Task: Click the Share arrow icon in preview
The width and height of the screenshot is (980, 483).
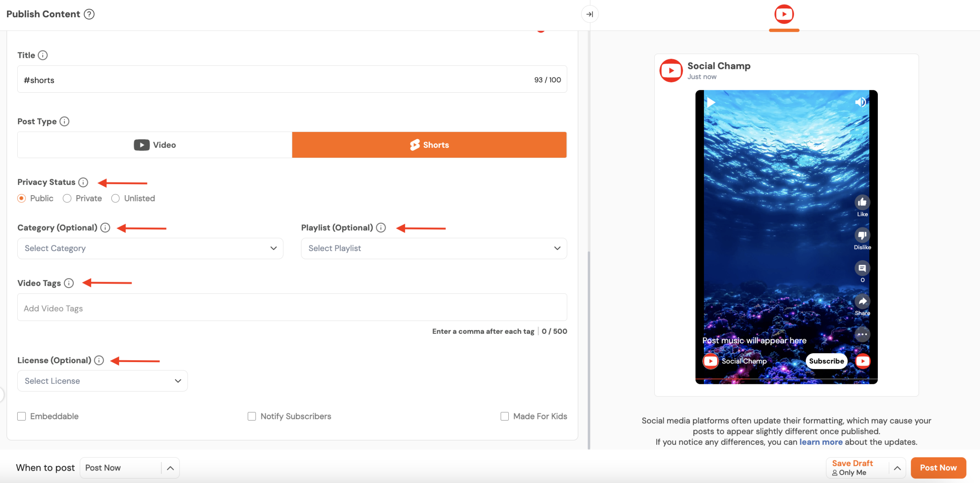Action: pyautogui.click(x=862, y=302)
